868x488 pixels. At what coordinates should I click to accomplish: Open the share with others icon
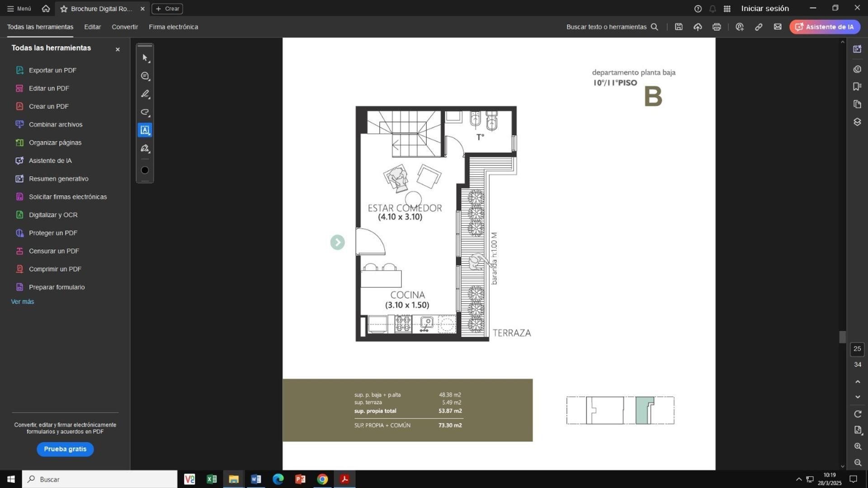coord(740,27)
